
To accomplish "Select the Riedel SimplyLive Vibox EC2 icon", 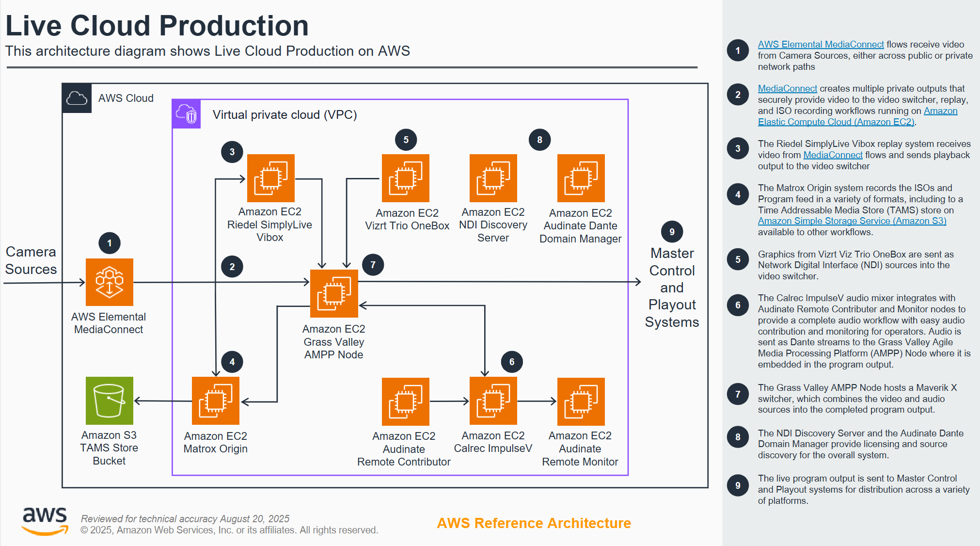I will pos(271,178).
